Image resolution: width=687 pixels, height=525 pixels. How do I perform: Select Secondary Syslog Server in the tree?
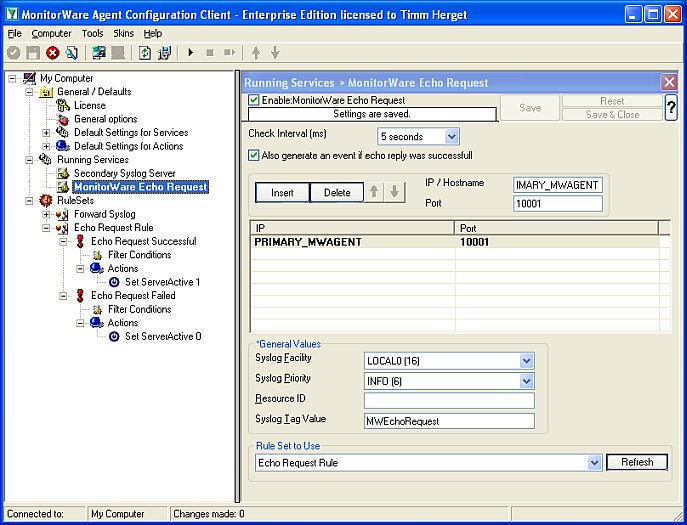pyautogui.click(x=124, y=174)
